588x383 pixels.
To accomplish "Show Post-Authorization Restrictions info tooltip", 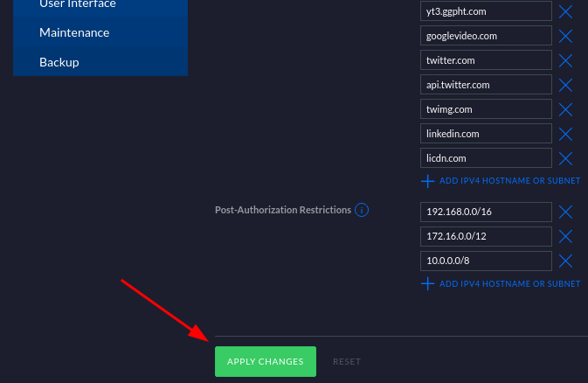I will (x=362, y=211).
